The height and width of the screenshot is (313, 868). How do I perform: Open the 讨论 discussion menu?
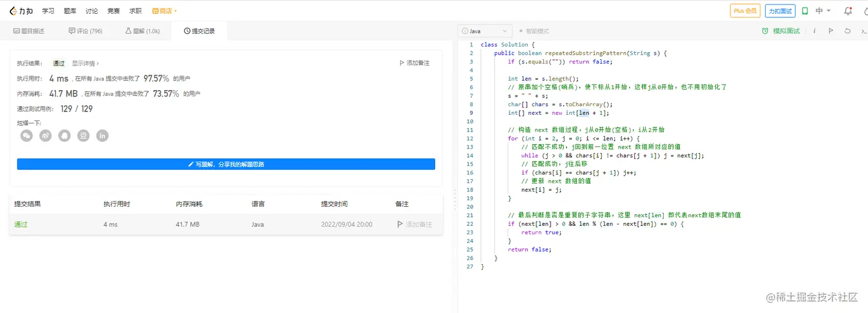pyautogui.click(x=92, y=11)
